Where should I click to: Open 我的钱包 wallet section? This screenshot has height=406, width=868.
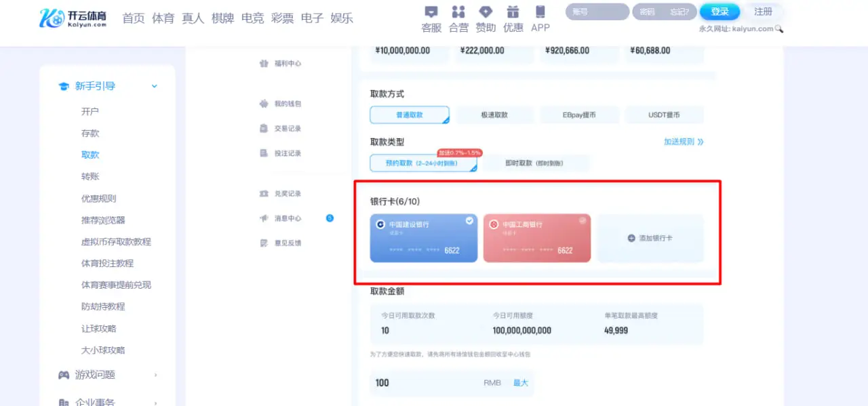pyautogui.click(x=288, y=104)
